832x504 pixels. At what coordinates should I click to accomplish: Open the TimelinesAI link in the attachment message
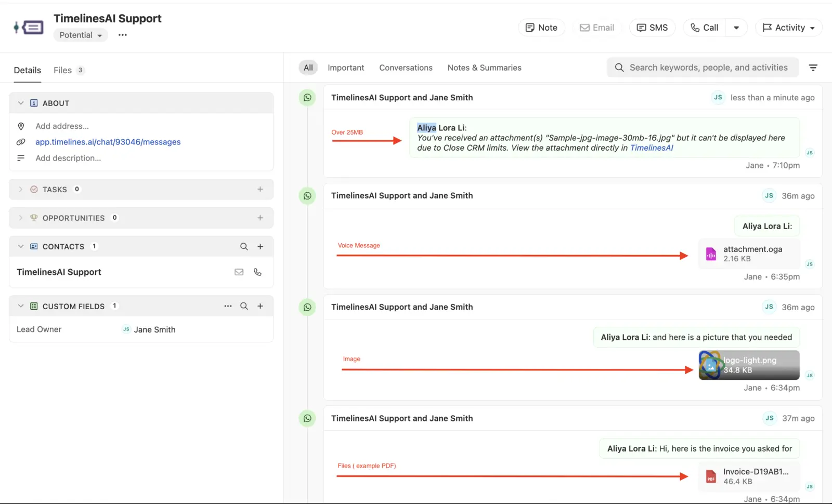(x=652, y=148)
